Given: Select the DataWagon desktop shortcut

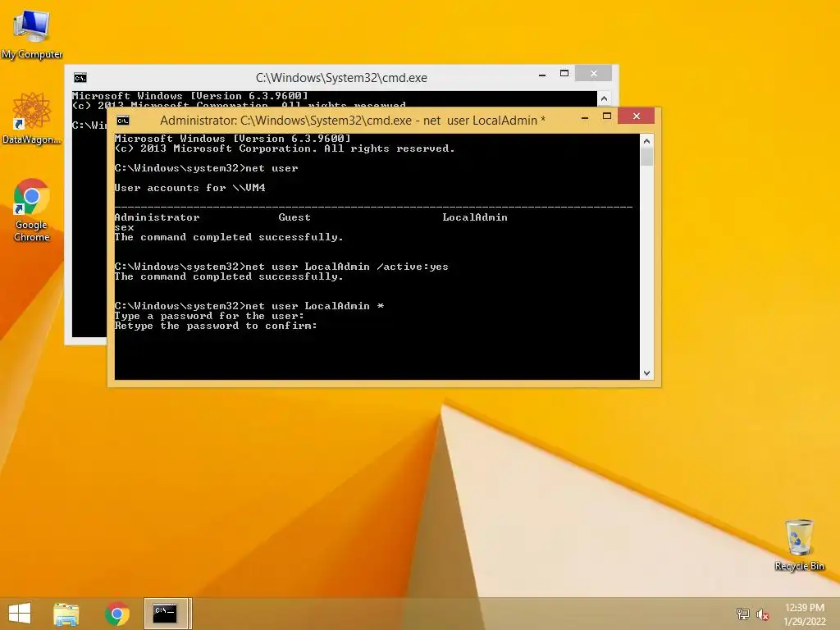Looking at the screenshot, I should [32, 118].
